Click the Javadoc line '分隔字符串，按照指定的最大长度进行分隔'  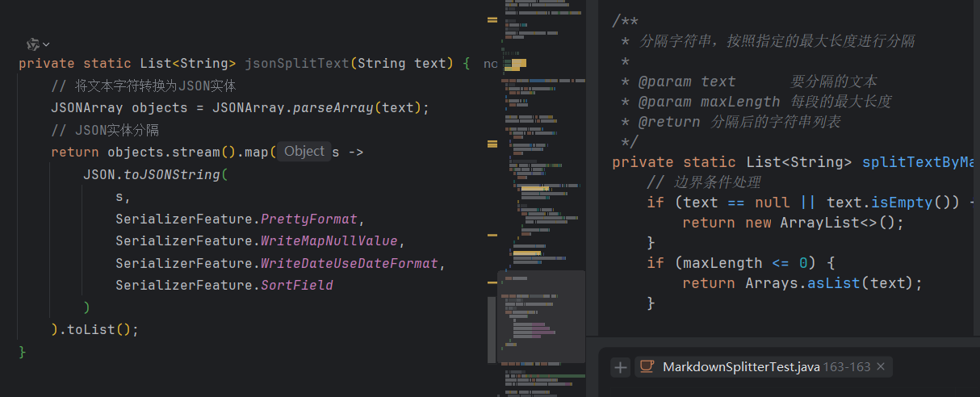777,41
